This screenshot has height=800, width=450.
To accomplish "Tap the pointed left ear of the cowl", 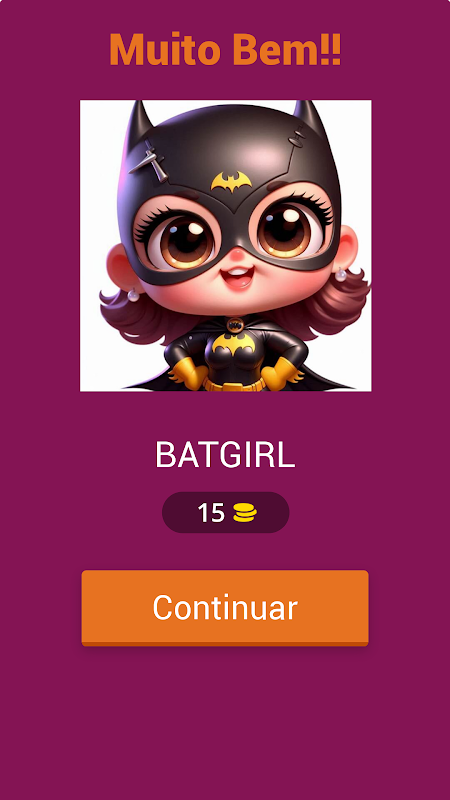I will (x=138, y=121).
